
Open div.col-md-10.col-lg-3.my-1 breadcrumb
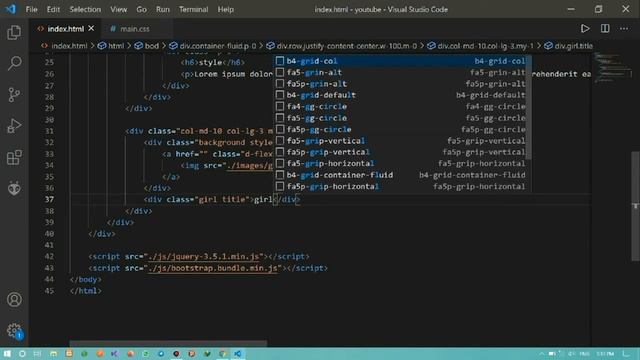click(480, 46)
